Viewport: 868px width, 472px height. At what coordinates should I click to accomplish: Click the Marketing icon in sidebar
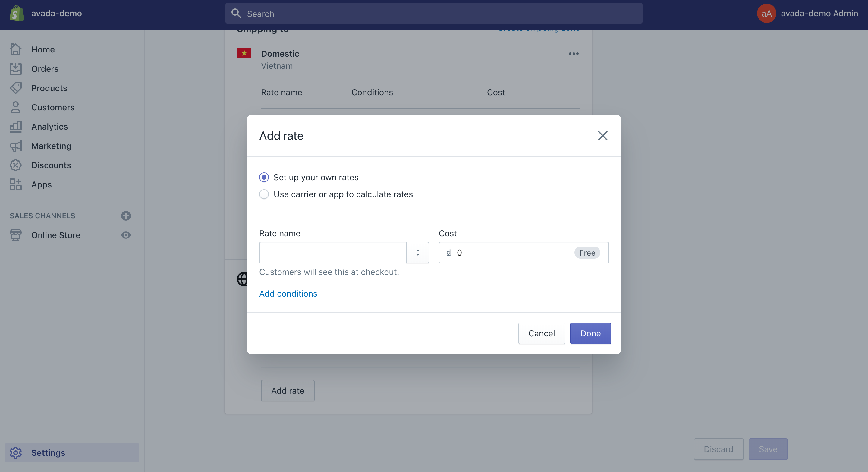click(16, 146)
